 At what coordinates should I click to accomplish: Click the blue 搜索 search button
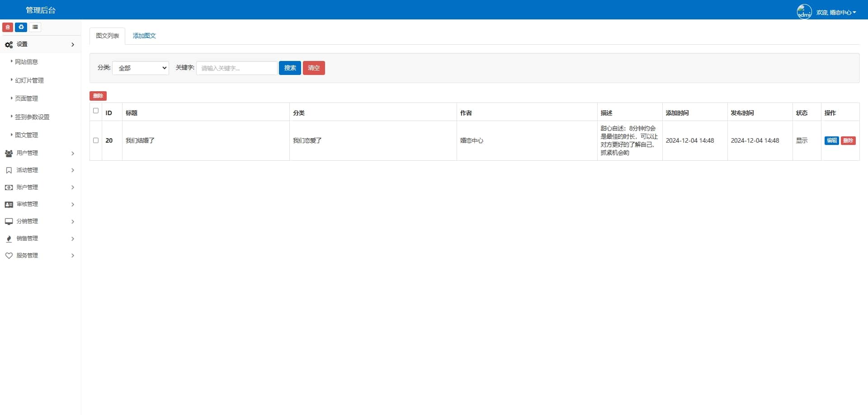(x=290, y=68)
